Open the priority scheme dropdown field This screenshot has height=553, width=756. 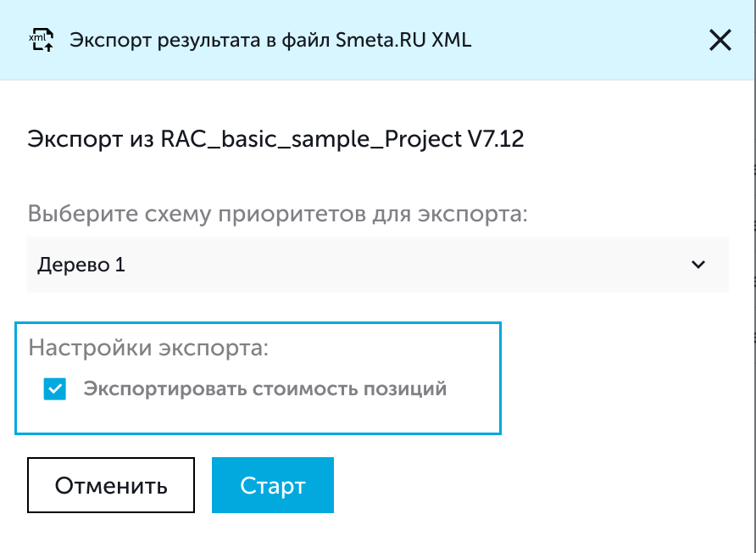click(x=377, y=265)
